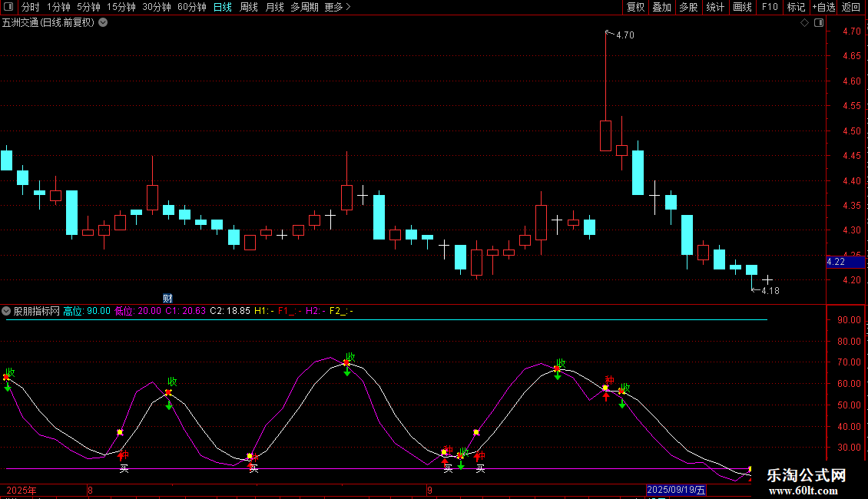Click the 4.70 high price marker

click(x=624, y=35)
